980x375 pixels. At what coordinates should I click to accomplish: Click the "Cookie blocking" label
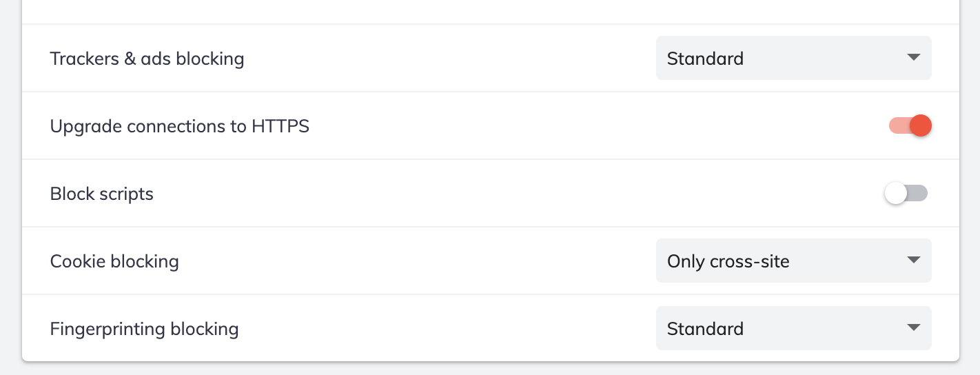tap(114, 261)
